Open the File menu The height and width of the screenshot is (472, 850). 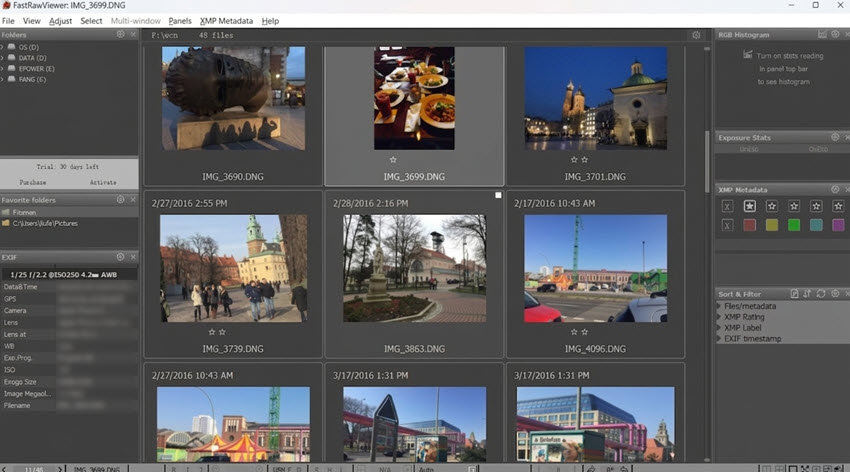(8, 21)
